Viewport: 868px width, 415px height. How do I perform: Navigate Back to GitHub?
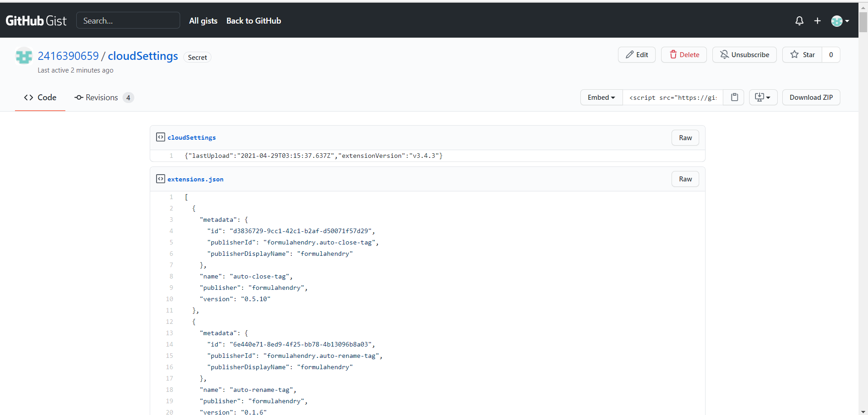tap(254, 21)
